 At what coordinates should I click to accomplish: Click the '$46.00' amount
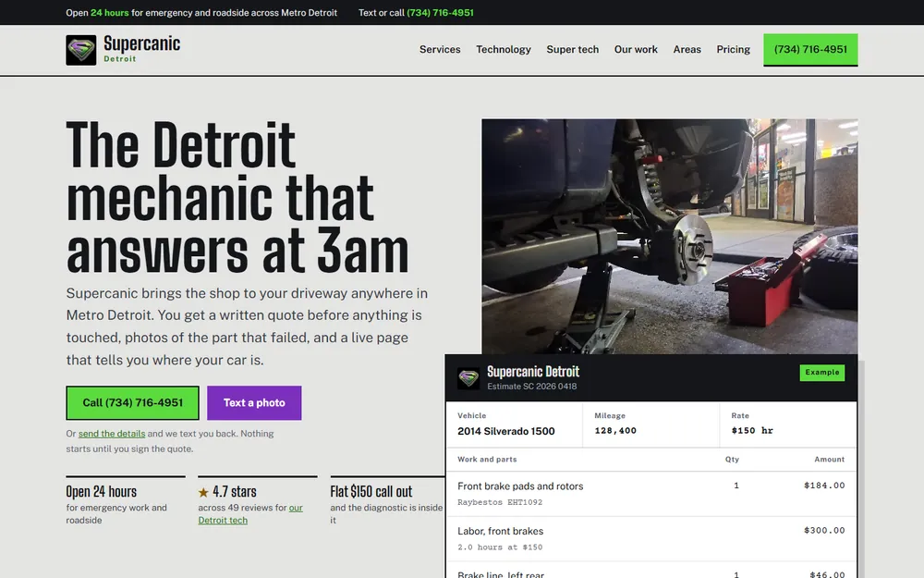point(827,574)
